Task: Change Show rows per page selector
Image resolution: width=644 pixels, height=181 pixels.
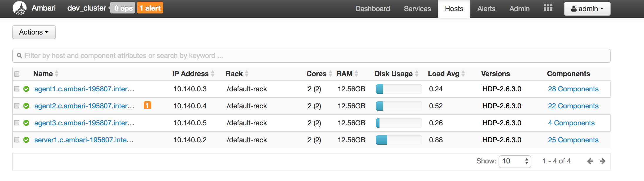Action: pos(515,161)
